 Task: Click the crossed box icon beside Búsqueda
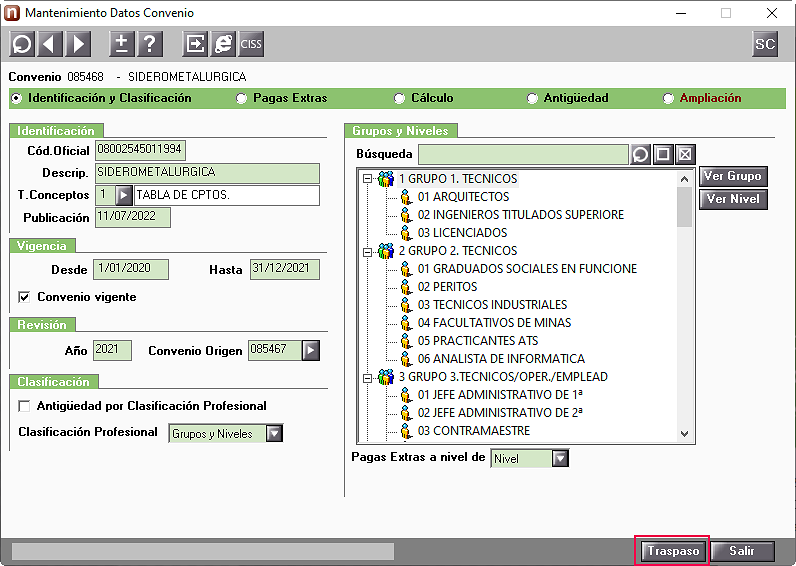pos(685,154)
